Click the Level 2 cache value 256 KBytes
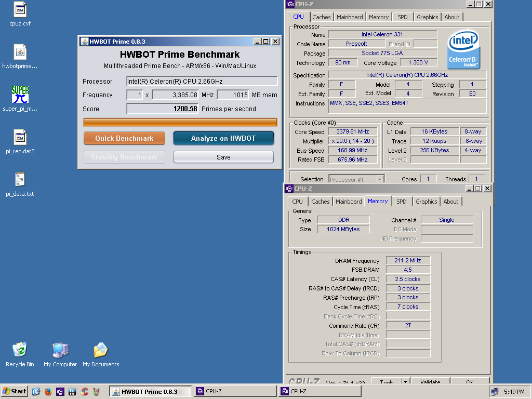The width and height of the screenshot is (532, 399). pyautogui.click(x=434, y=150)
